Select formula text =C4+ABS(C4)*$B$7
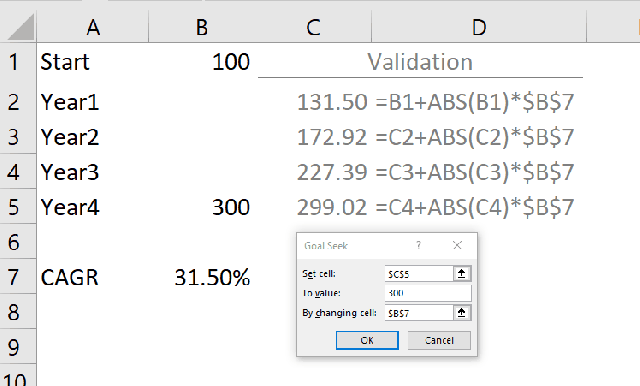 point(475,207)
